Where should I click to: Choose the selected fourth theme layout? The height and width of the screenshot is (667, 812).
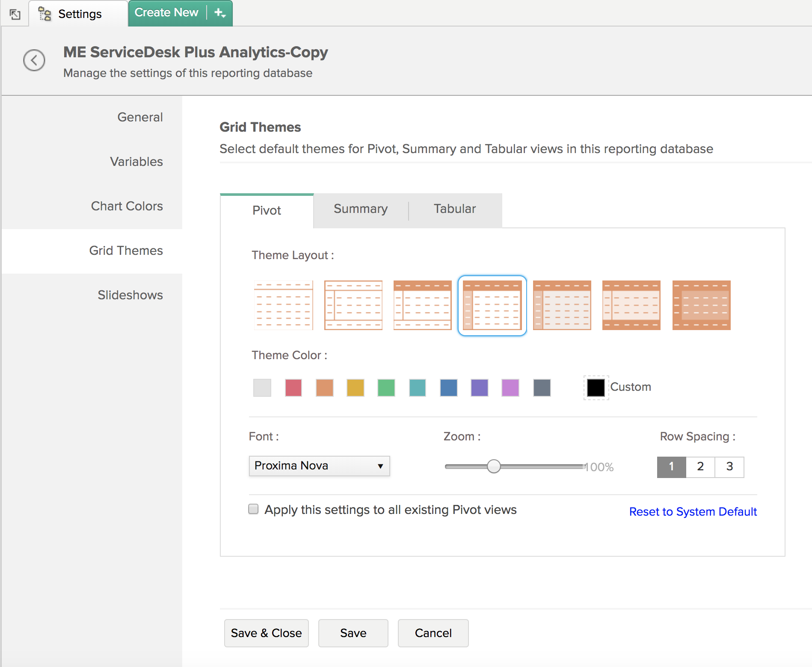(492, 305)
